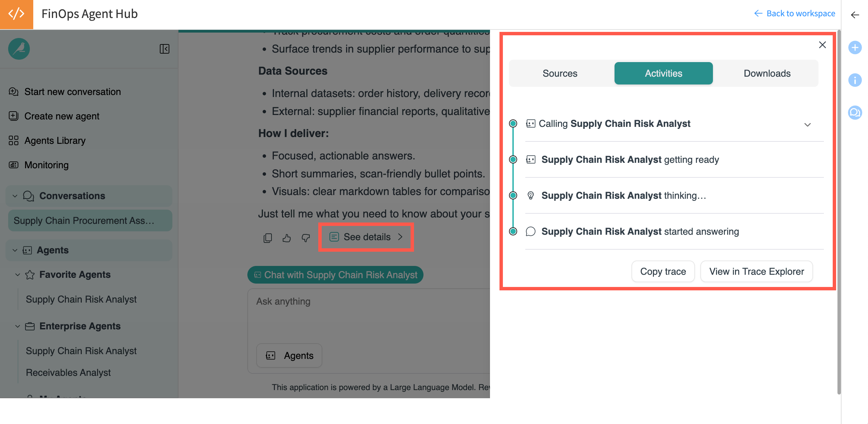Screen dimensions: 868x424
Task: Click the thumbs down icon
Action: [x=306, y=238]
